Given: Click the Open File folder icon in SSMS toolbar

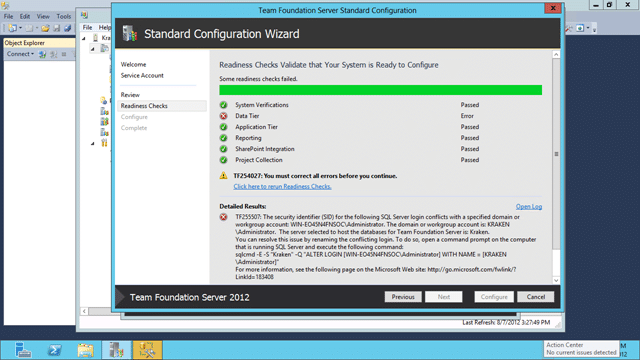Looking at the screenshot, I should (x=45, y=28).
